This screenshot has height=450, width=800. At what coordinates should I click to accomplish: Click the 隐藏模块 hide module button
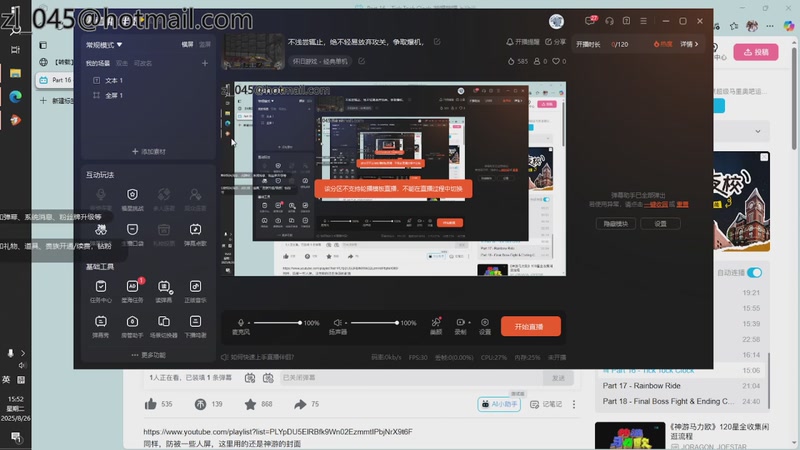coord(615,224)
